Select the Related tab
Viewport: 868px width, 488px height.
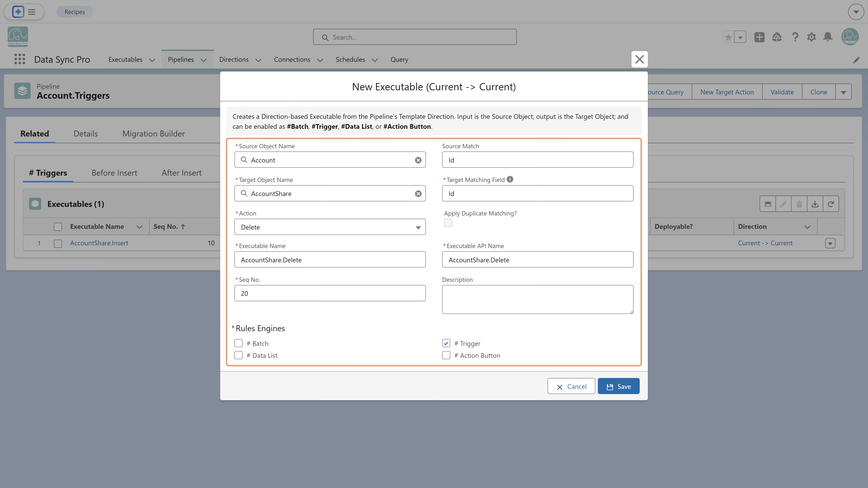[35, 134]
